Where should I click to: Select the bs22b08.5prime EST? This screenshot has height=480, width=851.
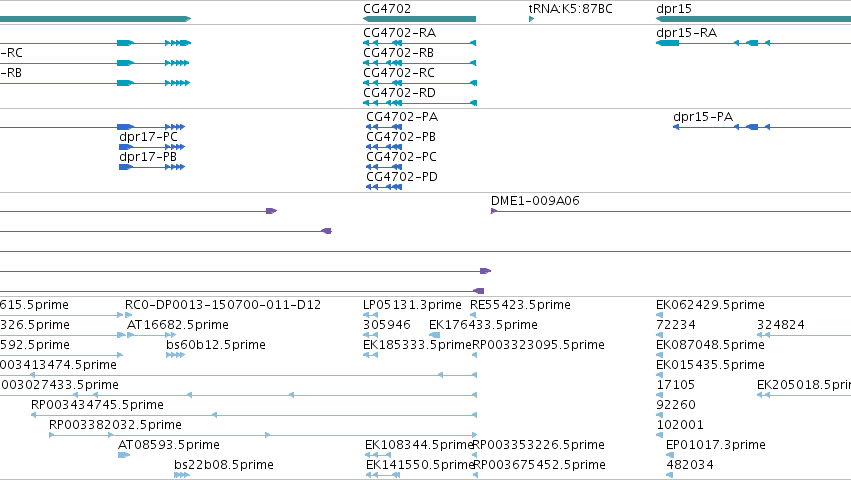point(224,465)
